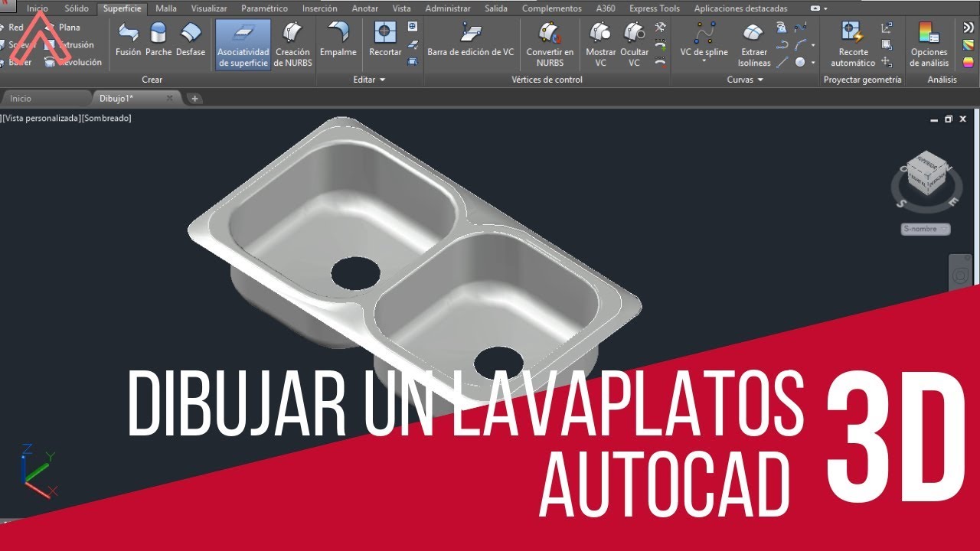This screenshot has width=980, height=551.
Task: Select the line tool in Curvas panel
Action: pos(782,63)
